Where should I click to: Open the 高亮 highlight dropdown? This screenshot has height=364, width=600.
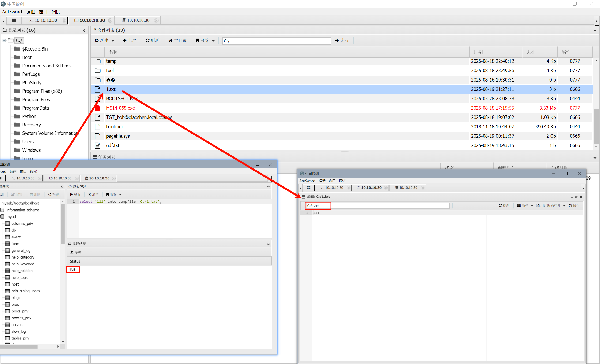click(x=525, y=205)
